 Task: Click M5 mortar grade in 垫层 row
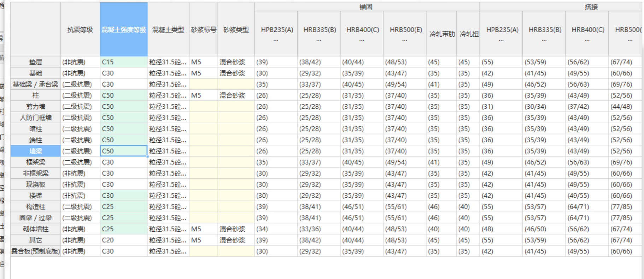pos(204,62)
